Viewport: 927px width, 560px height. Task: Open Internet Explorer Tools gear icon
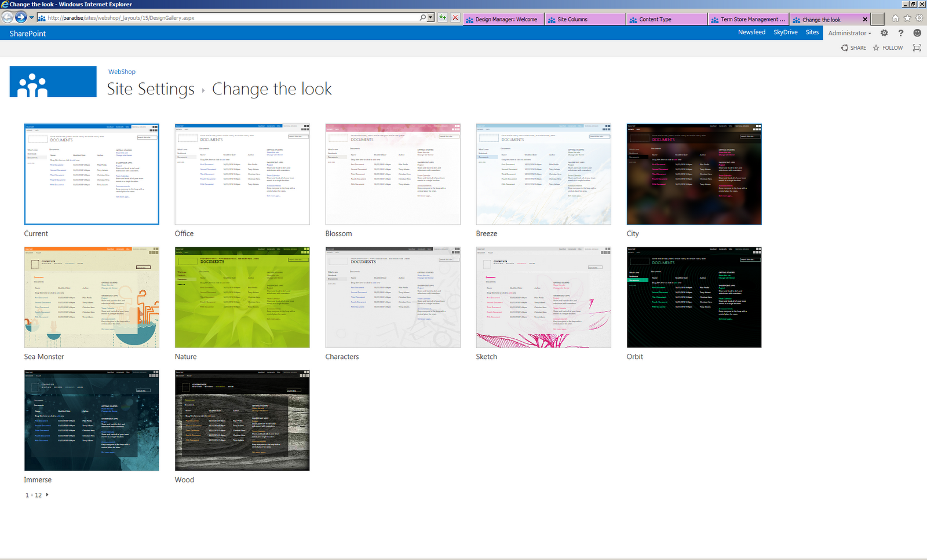(919, 18)
